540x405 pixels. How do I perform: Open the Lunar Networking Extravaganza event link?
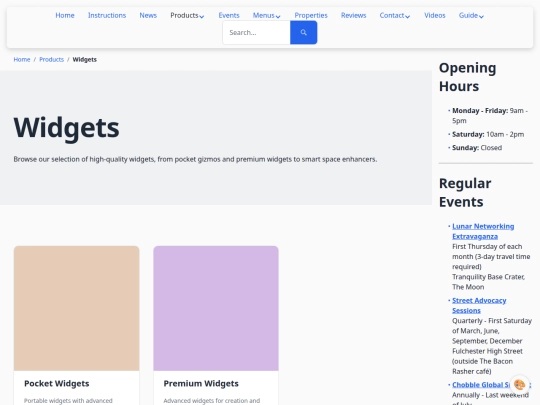point(483,231)
